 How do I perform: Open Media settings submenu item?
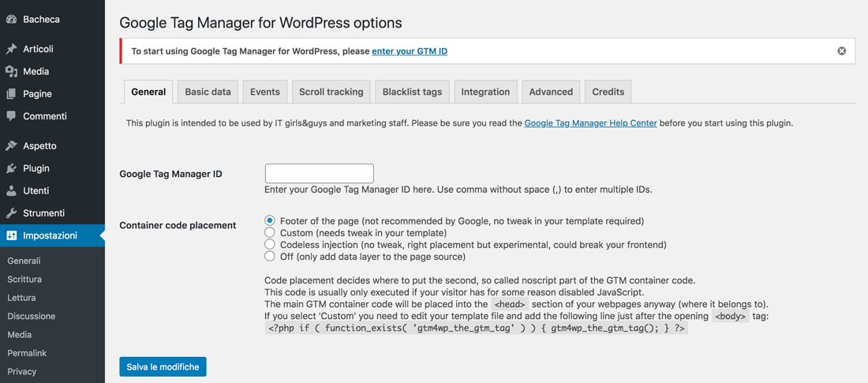(x=19, y=335)
